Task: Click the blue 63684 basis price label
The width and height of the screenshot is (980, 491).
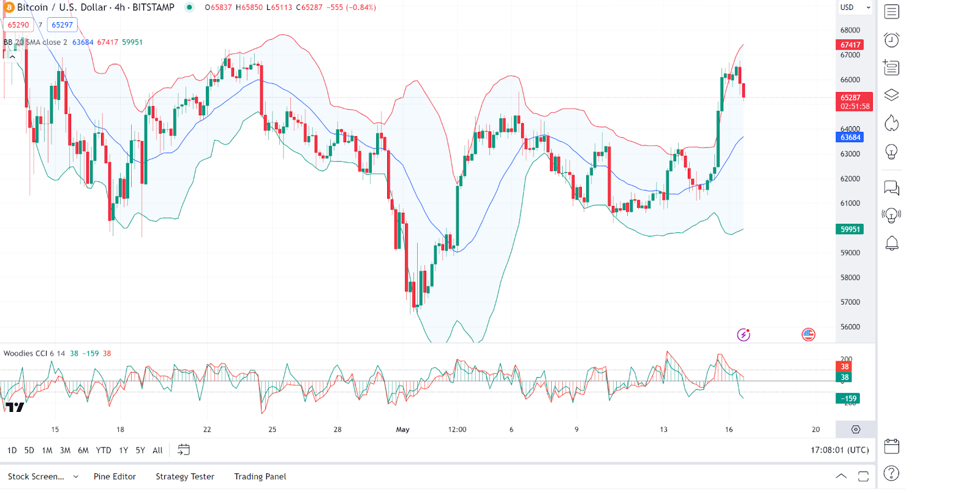Action: pos(850,137)
